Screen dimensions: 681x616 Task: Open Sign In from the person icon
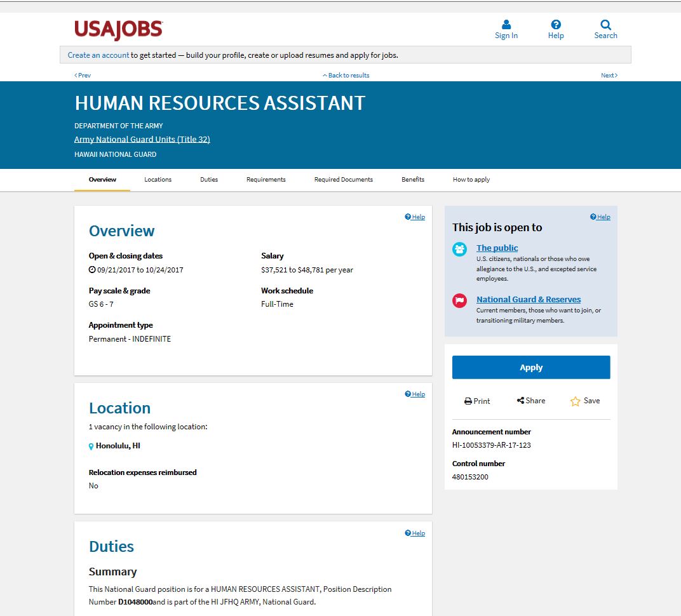coord(506,29)
